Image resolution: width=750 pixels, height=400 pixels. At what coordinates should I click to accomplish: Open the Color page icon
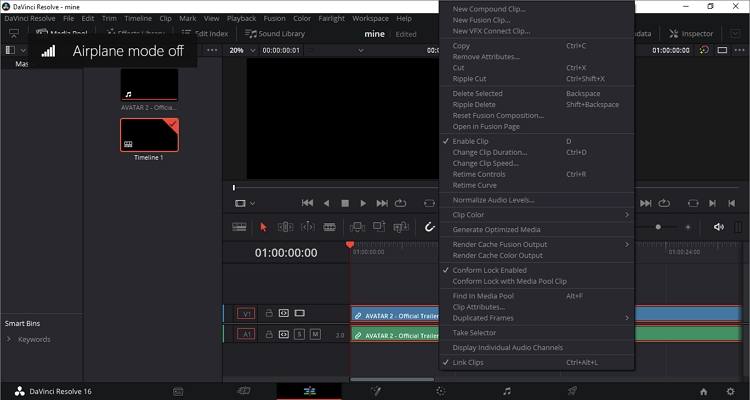coord(441,391)
